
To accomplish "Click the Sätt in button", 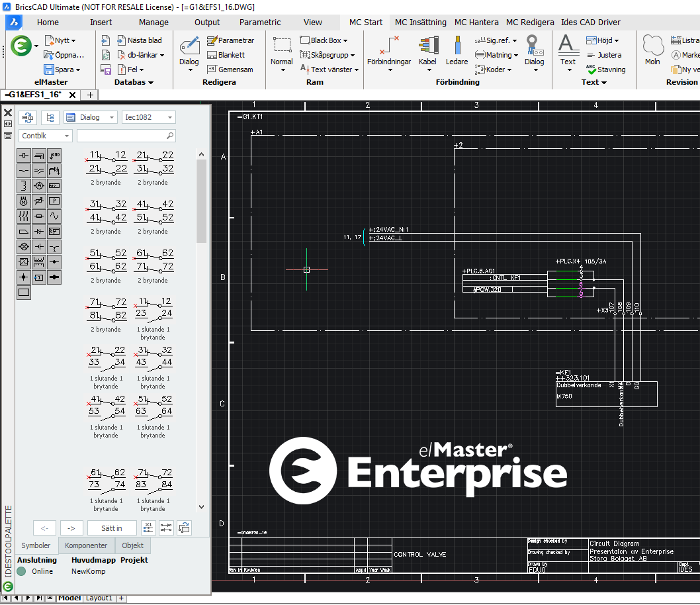I will tap(112, 528).
